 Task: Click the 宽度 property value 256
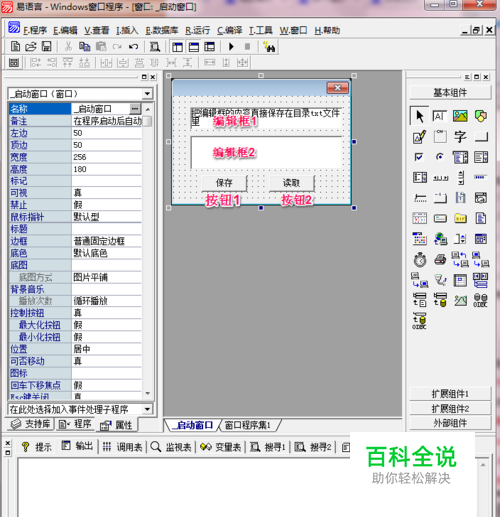coord(107,157)
